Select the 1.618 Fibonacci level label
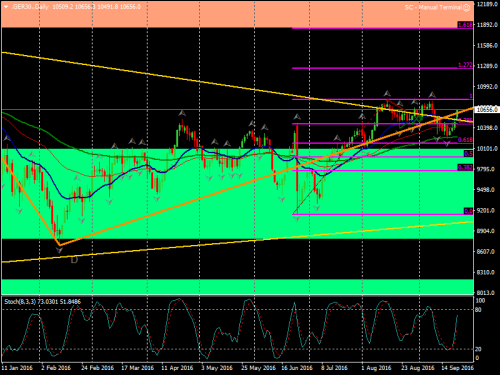 pos(465,25)
